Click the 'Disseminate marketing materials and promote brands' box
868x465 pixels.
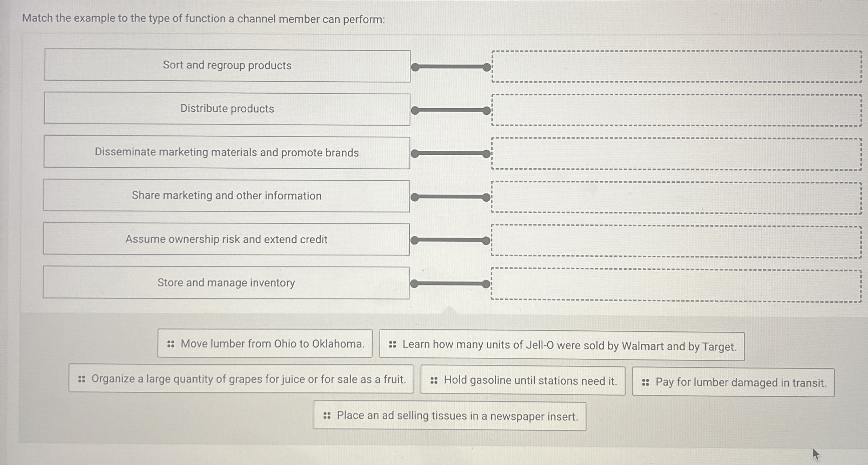pos(227,152)
